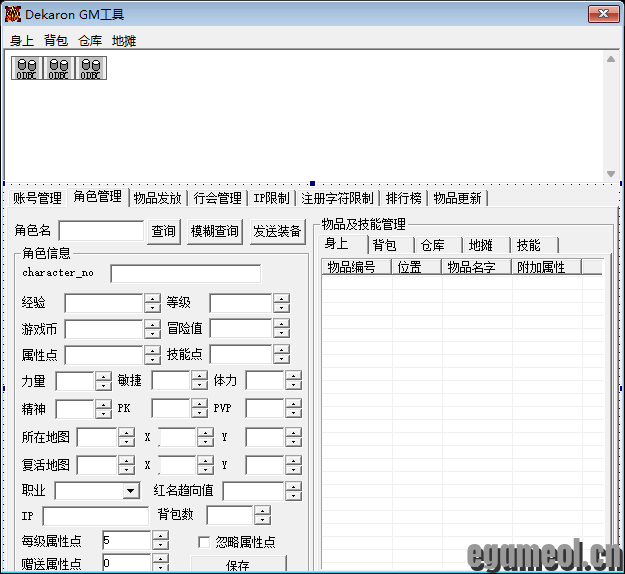Click the 模糊查询 button

214,231
